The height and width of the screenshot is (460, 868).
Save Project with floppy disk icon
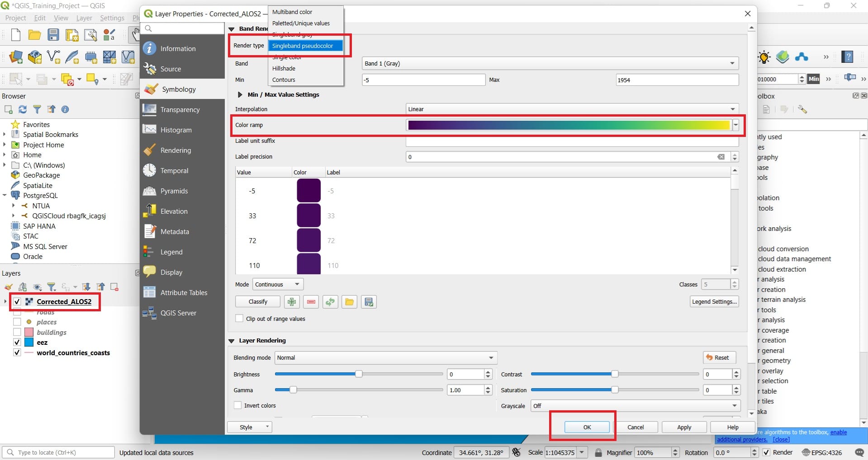pos(53,35)
